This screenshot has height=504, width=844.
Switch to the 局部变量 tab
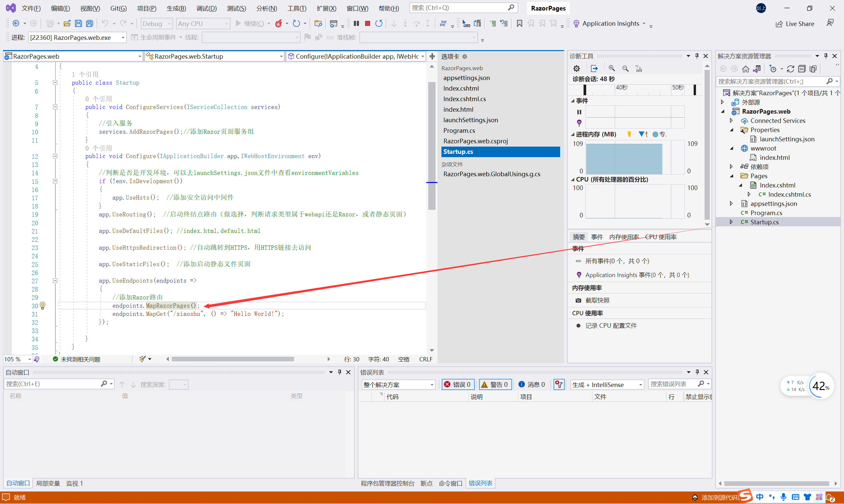(48, 483)
